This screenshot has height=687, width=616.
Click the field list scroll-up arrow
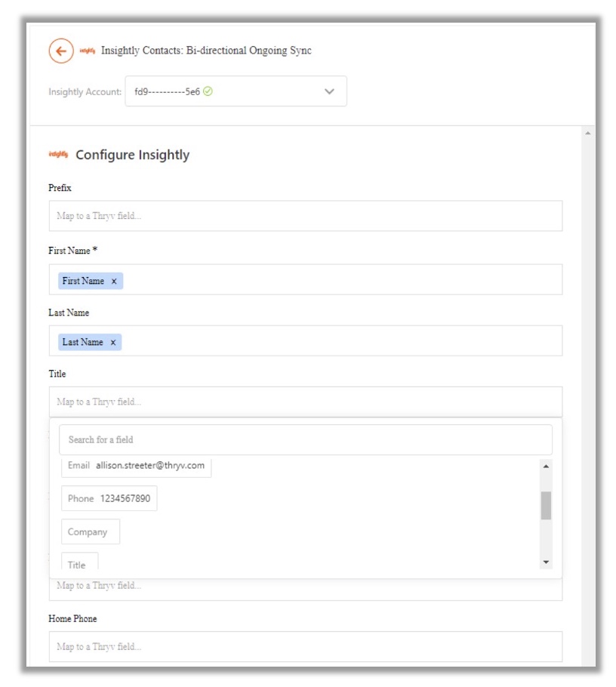[546, 466]
